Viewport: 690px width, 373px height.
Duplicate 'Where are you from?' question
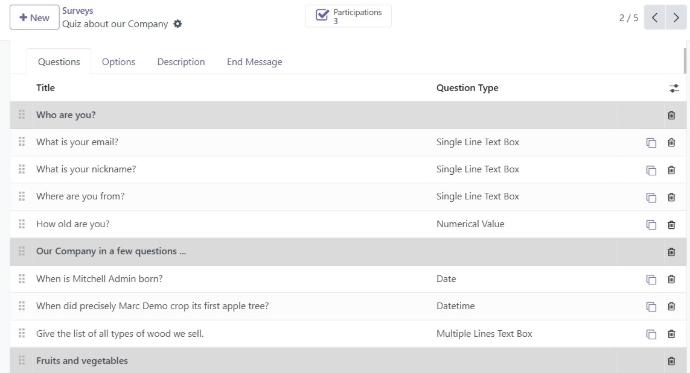(651, 197)
